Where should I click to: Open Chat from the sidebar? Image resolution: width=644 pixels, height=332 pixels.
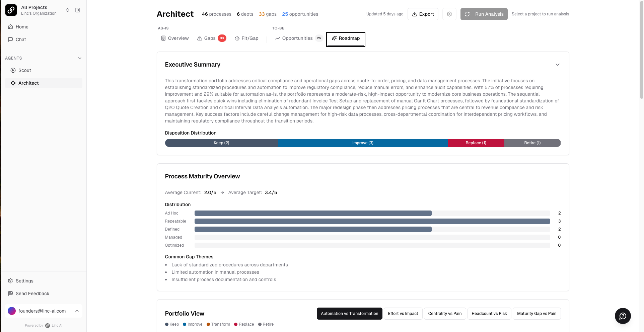[x=20, y=39]
